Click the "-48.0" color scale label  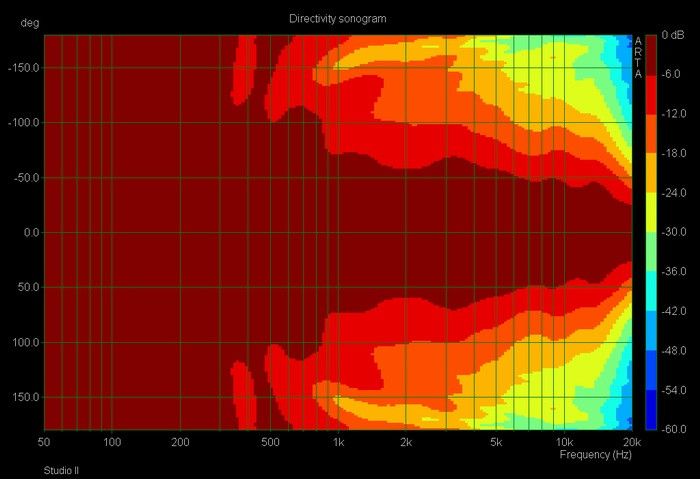673,350
